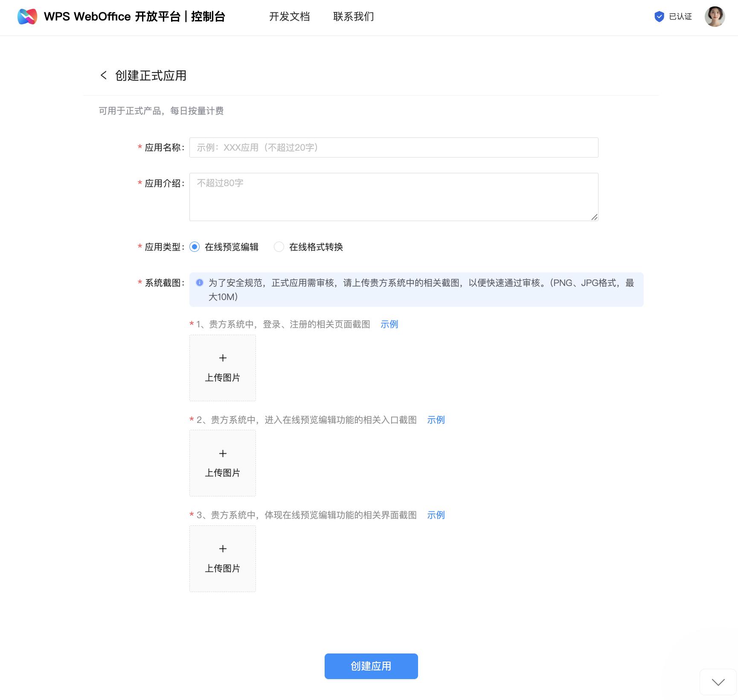View 示例 link for interface screenshot

436,515
